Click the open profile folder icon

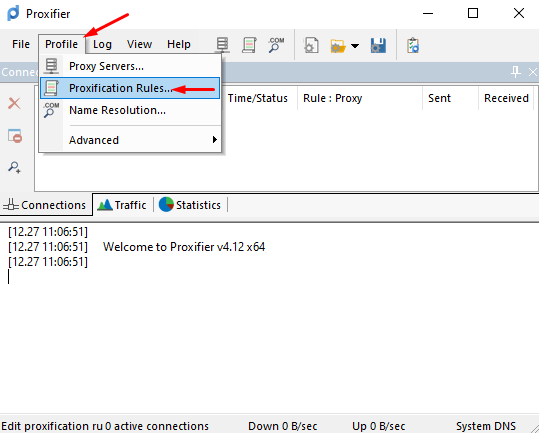coord(338,46)
